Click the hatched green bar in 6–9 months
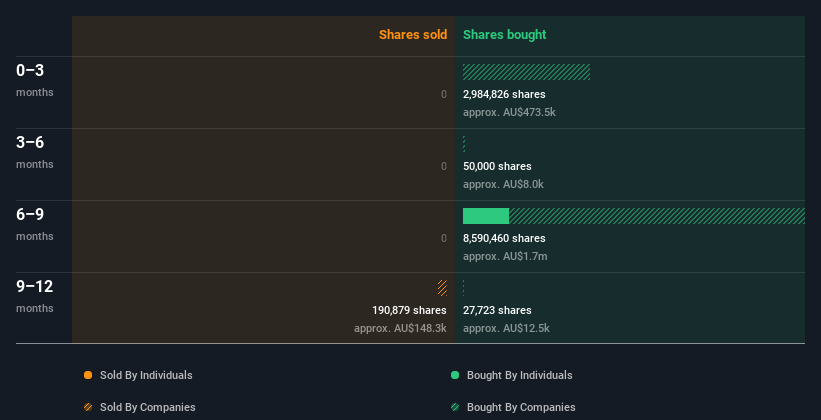The height and width of the screenshot is (420, 821). (x=657, y=216)
